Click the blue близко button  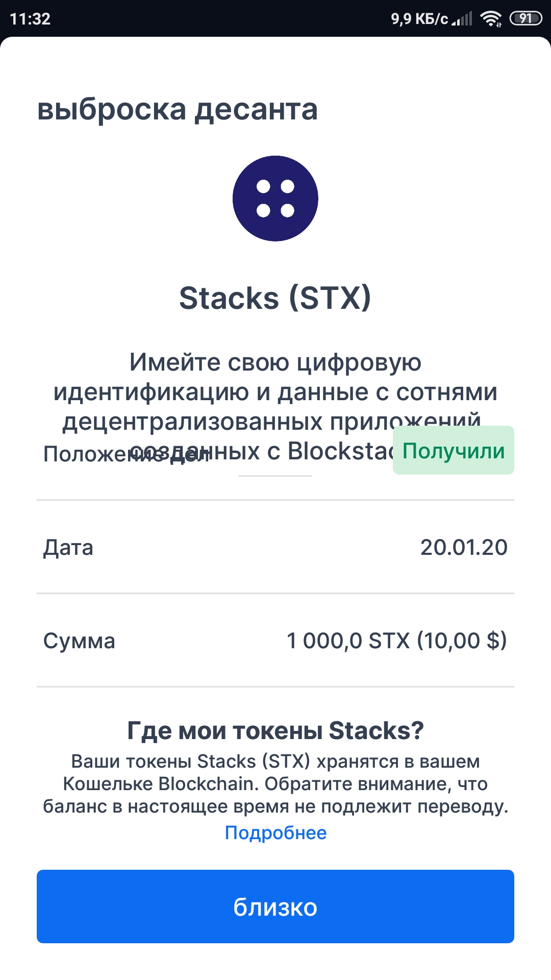click(275, 906)
